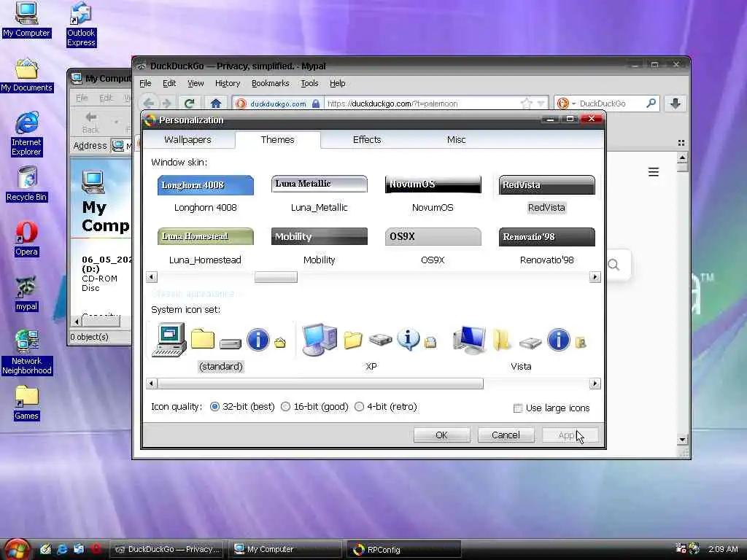Go to browser home page
Image resolution: width=747 pixels, height=560 pixels.
[x=216, y=104]
